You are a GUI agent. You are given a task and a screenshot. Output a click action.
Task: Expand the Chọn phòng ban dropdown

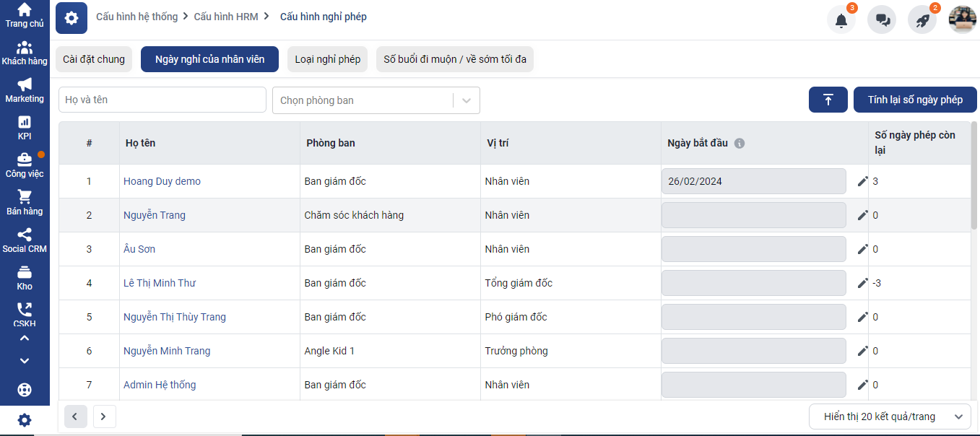point(467,100)
